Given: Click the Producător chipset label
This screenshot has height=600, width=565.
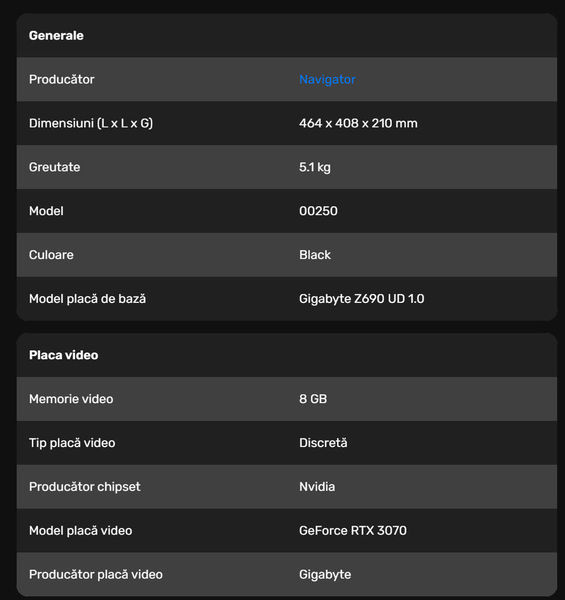Looking at the screenshot, I should tap(85, 487).
